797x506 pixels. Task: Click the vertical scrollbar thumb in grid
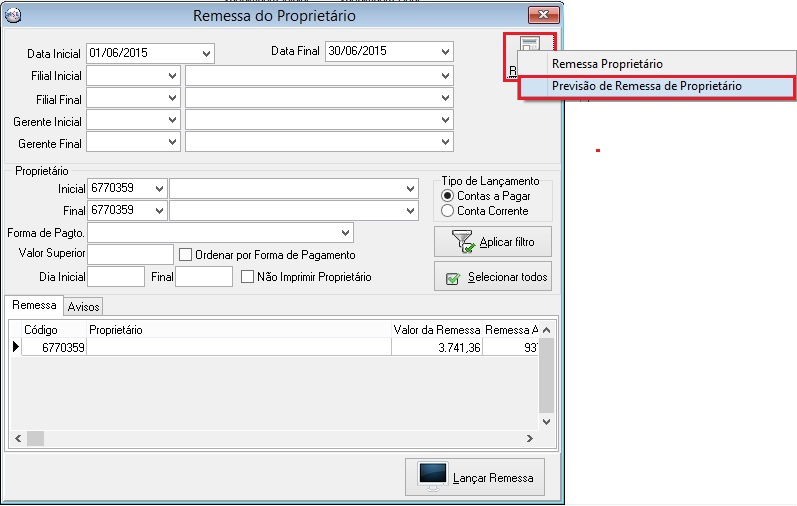[546, 375]
